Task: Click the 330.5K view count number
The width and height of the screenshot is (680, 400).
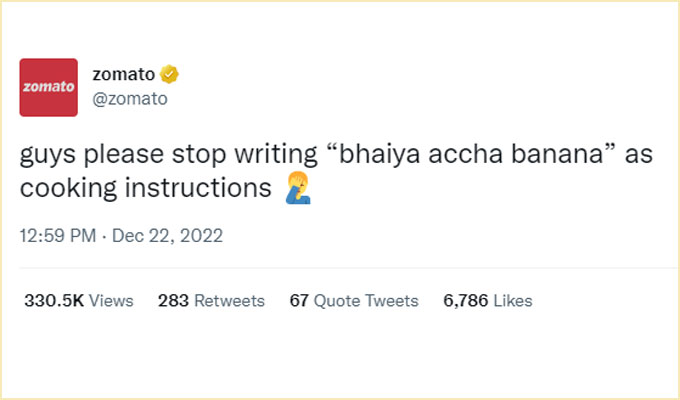Action: [53, 300]
